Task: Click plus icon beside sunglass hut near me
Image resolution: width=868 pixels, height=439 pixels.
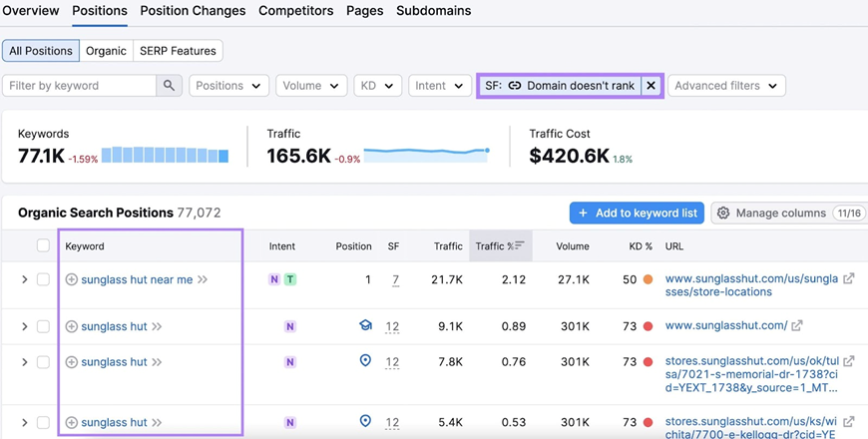Action: tap(72, 280)
